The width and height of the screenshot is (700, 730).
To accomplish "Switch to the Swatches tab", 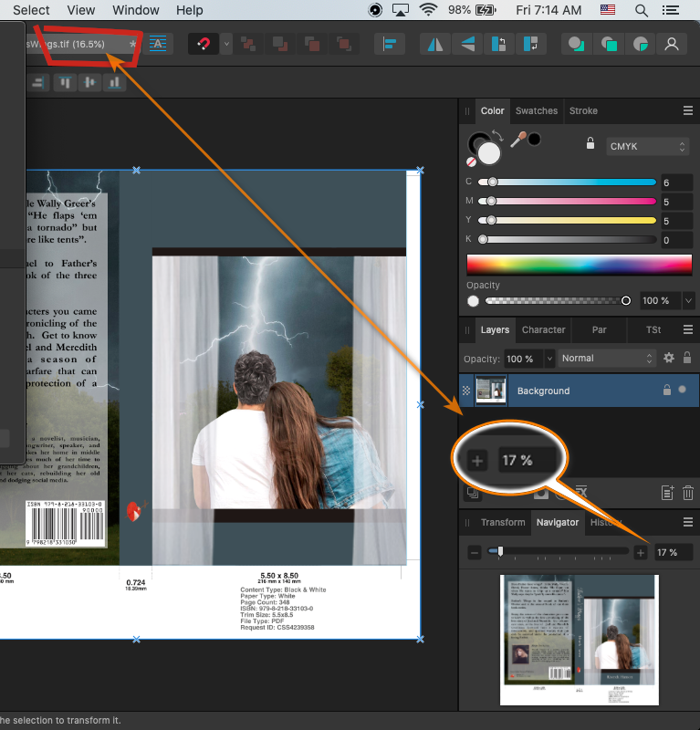I will point(536,111).
